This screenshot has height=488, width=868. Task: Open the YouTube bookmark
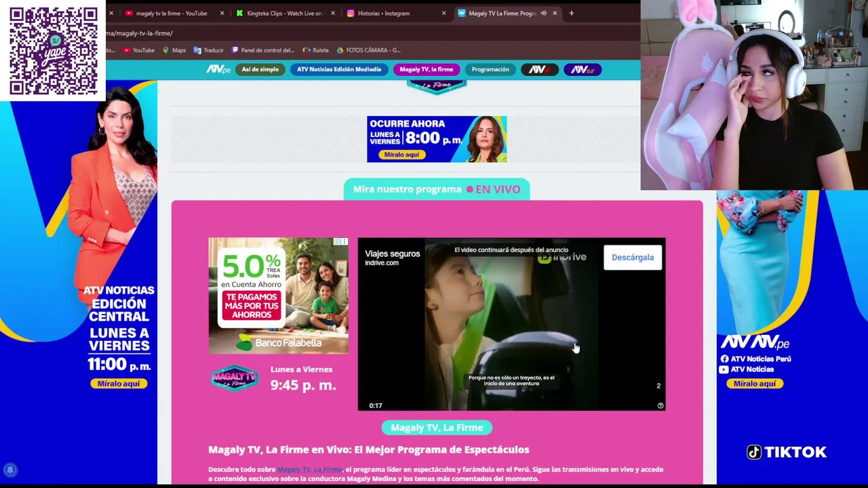(x=139, y=50)
